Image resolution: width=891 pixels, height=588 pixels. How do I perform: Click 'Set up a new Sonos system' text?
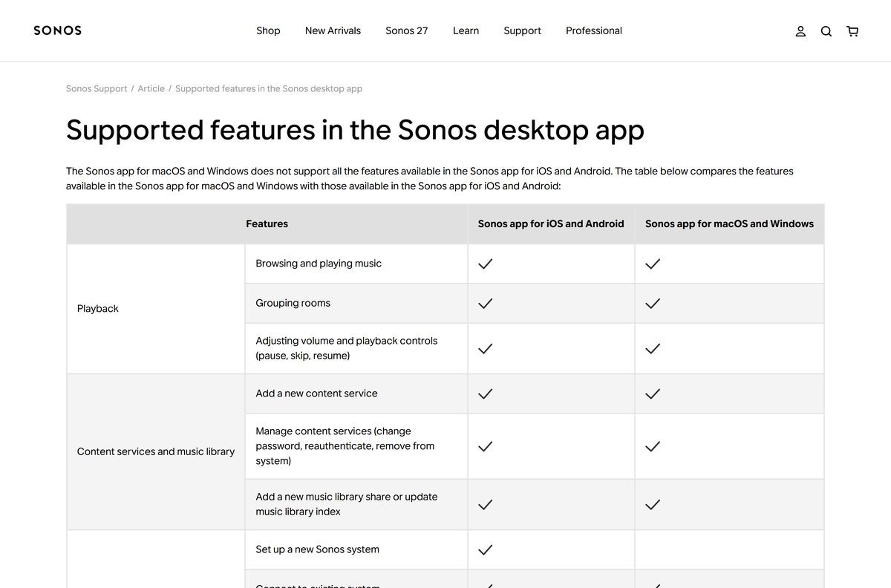318,549
